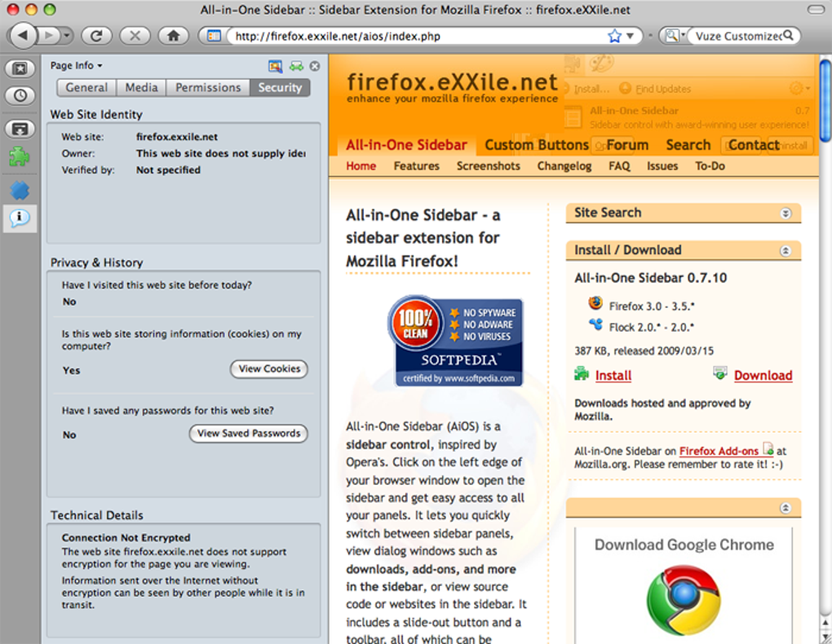Screen dimensions: 832x644
Task: Open the address bar history dropdown
Action: (631, 36)
